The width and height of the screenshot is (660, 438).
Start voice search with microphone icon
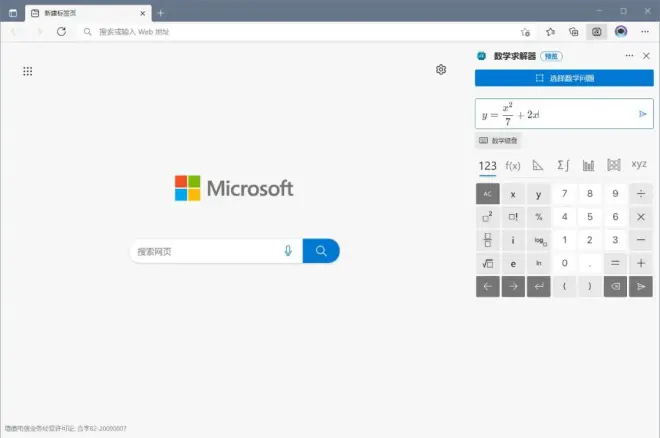pos(288,251)
